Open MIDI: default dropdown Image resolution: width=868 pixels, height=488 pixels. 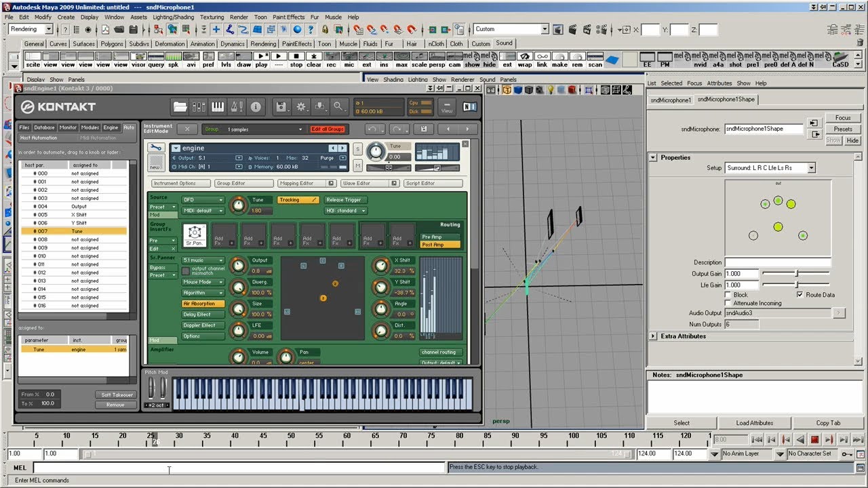click(203, 211)
